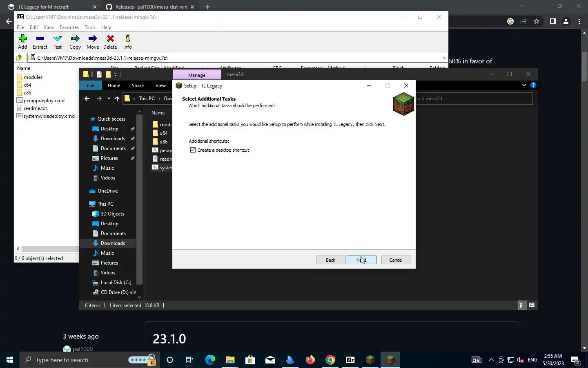Open a new browser tab
This screenshot has height=368, width=588.
coord(208,7)
